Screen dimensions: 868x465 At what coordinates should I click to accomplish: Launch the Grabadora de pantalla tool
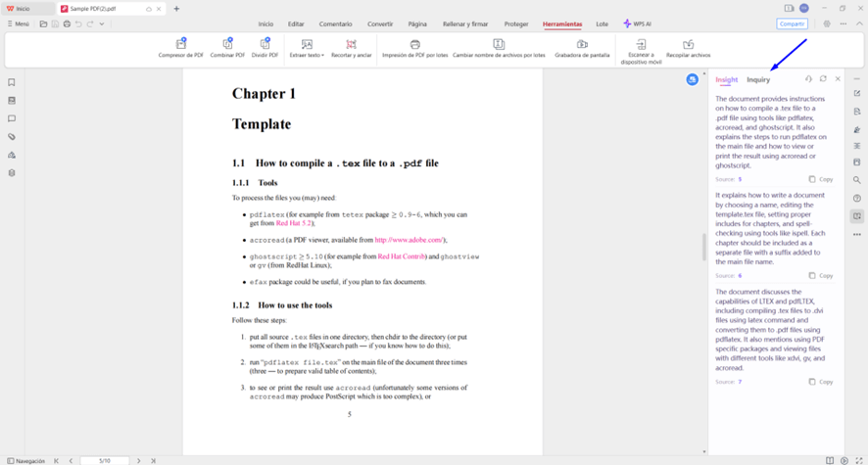click(582, 48)
